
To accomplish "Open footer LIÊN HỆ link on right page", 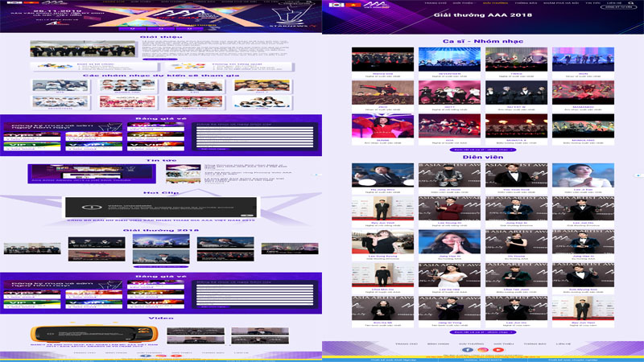I will point(563,344).
